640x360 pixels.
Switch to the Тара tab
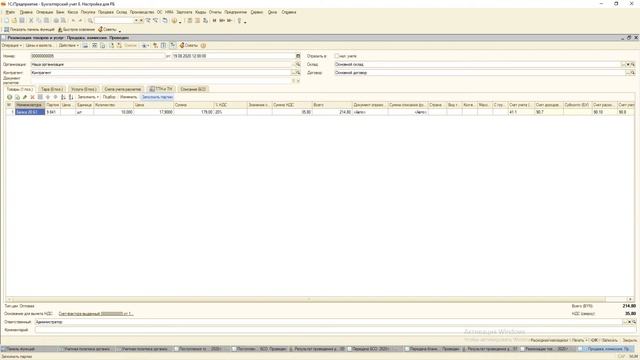click(52, 89)
